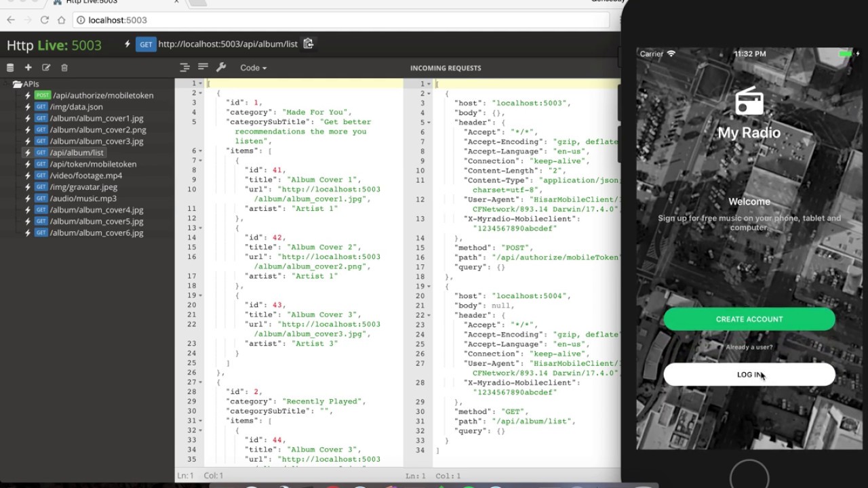Click the browser forward arrow
Viewport: 868px width, 488px height.
pyautogui.click(x=28, y=20)
